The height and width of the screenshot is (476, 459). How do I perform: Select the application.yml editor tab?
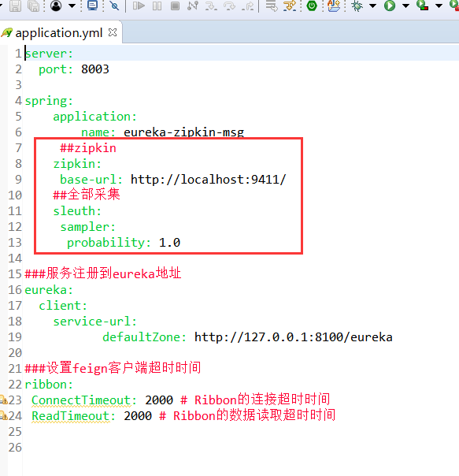pos(61,33)
